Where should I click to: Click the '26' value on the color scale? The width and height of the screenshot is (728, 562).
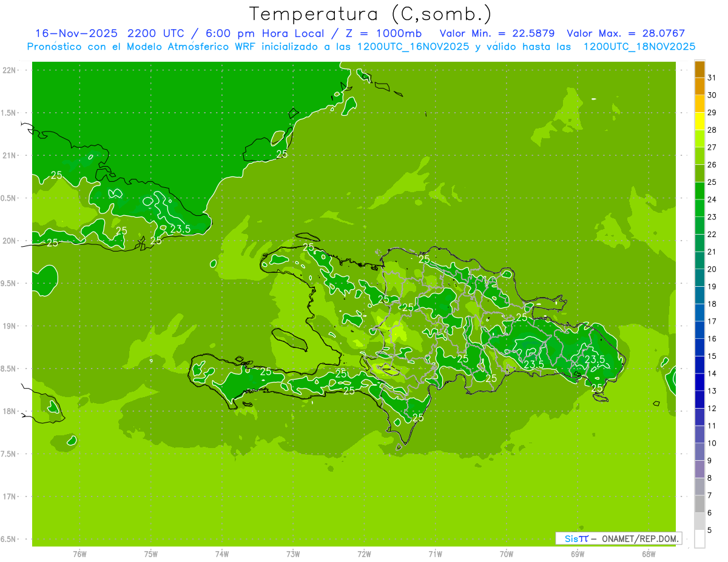point(712,164)
